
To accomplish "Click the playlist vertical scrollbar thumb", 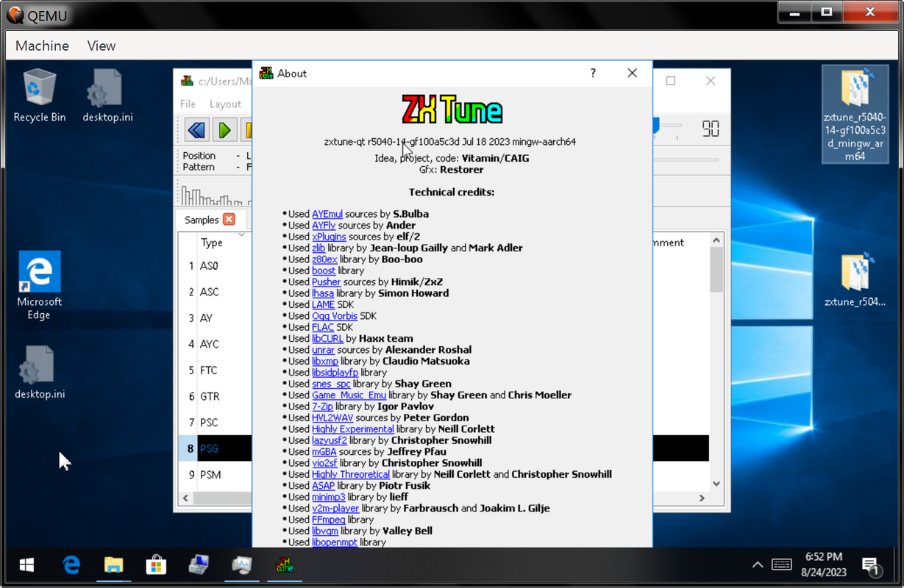I will [x=716, y=270].
